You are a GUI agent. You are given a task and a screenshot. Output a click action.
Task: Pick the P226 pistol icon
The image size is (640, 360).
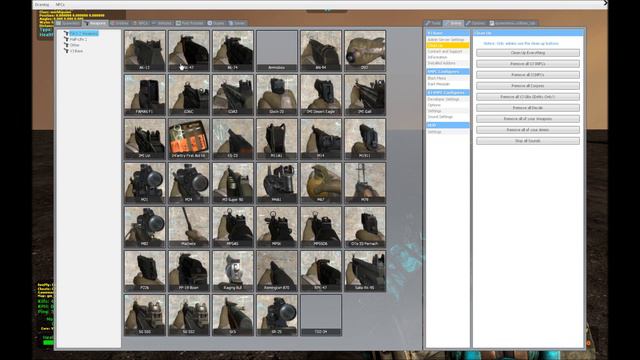point(145,271)
